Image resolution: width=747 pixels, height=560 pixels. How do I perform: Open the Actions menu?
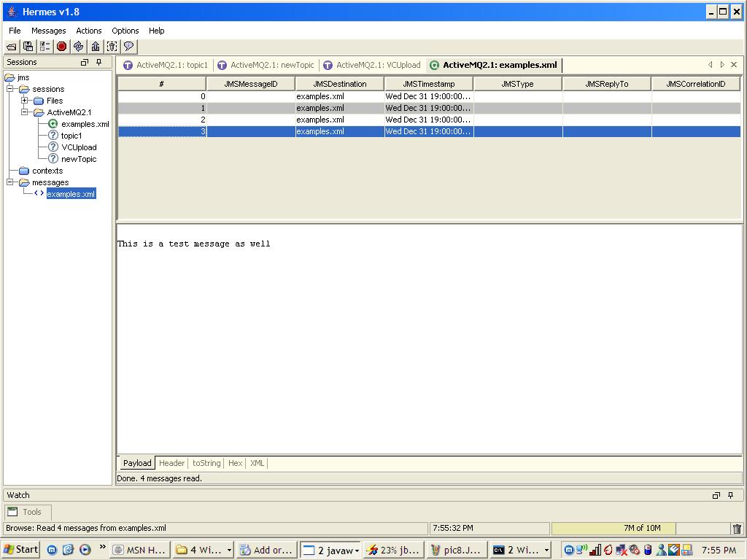click(x=88, y=31)
